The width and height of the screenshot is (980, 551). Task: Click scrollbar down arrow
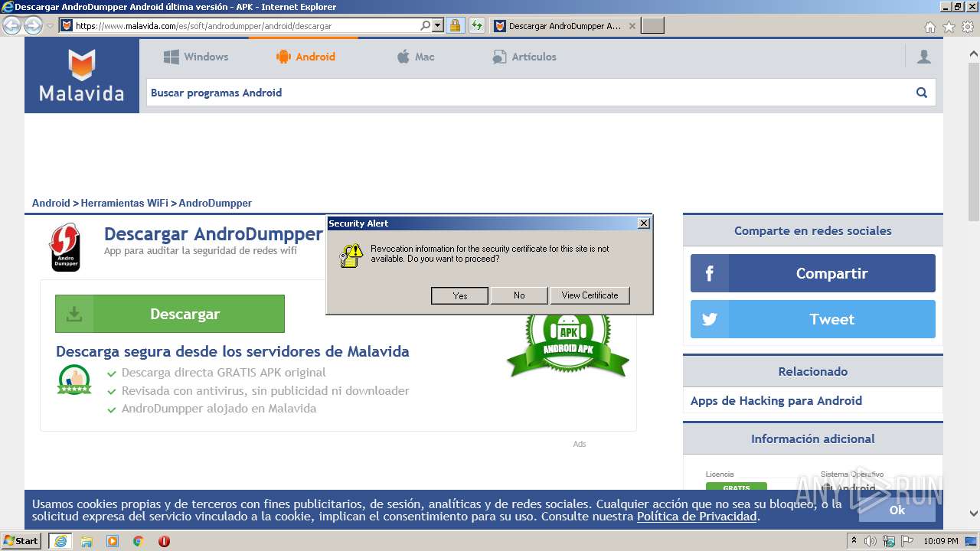974,514
